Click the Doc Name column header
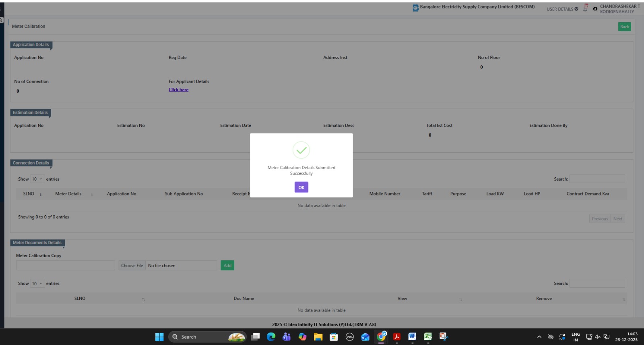Image resolution: width=644 pixels, height=345 pixels. [x=244, y=299]
